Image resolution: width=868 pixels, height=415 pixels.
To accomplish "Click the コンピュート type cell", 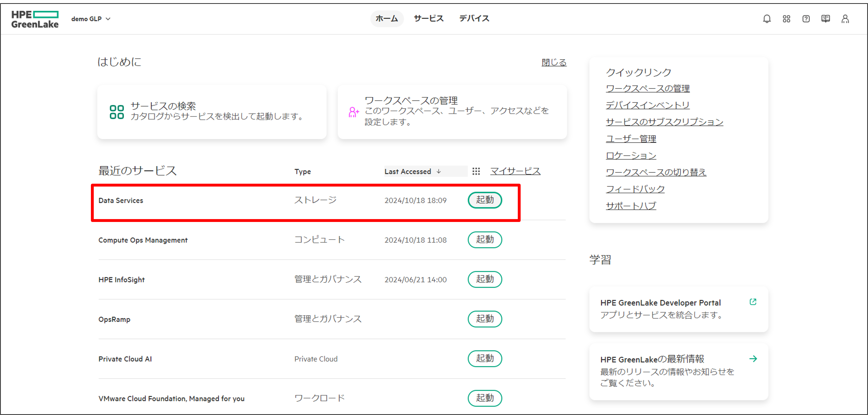I will coord(320,239).
